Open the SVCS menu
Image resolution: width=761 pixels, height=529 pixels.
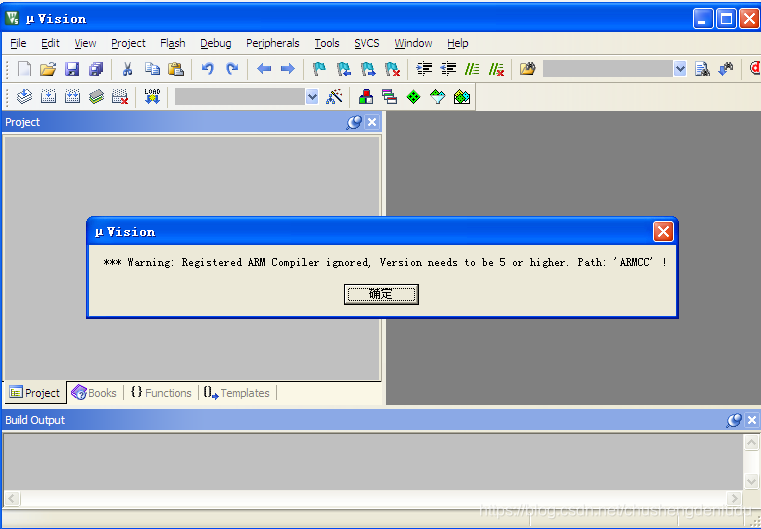coord(366,43)
